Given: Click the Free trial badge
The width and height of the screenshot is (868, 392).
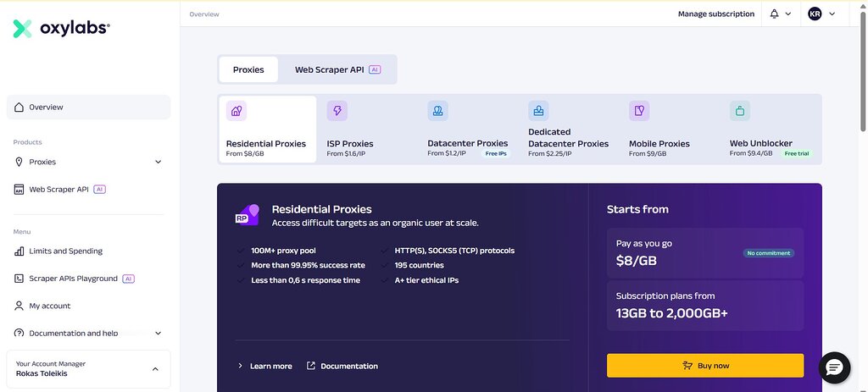Looking at the screenshot, I should [797, 154].
